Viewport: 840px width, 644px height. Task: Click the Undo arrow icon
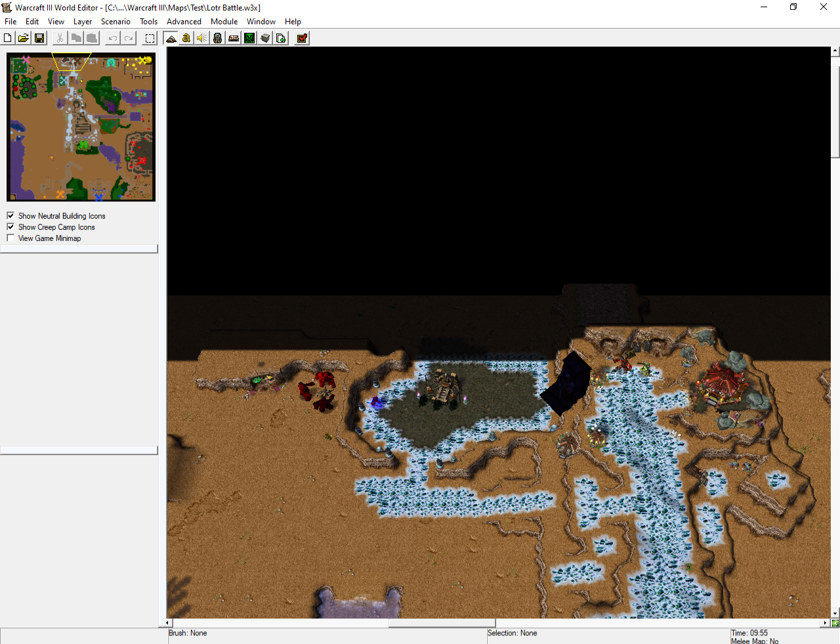coord(113,38)
